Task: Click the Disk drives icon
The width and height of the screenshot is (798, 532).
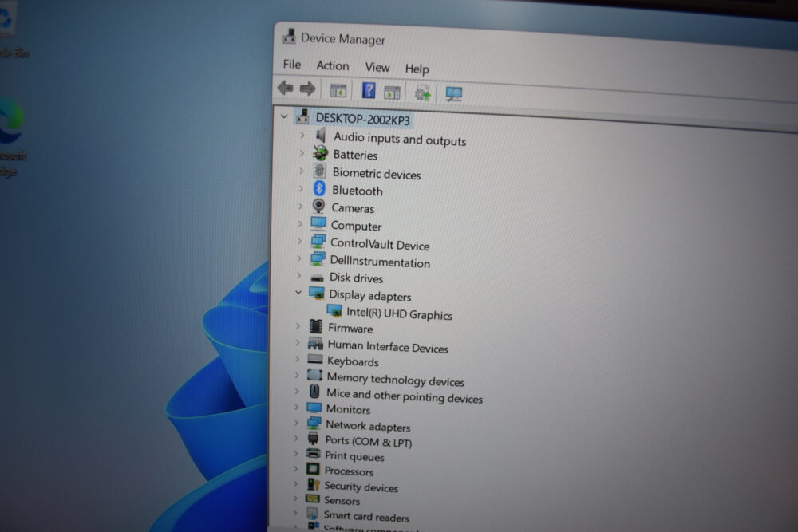Action: [317, 278]
